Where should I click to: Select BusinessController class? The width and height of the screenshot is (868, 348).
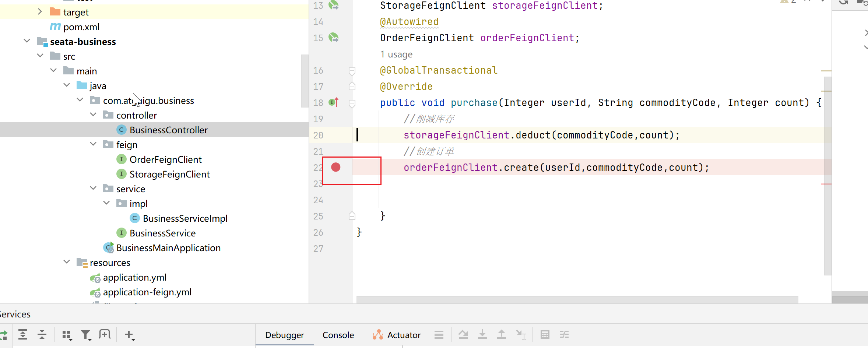(x=169, y=130)
